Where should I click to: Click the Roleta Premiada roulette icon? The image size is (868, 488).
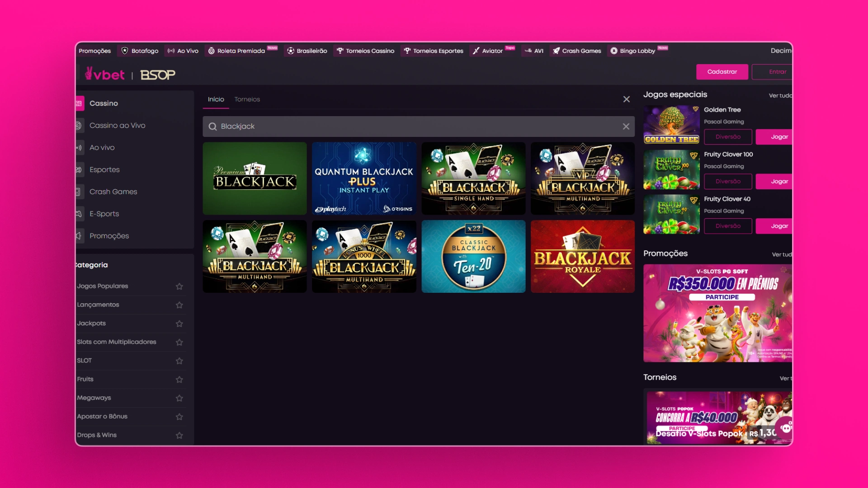(211, 51)
